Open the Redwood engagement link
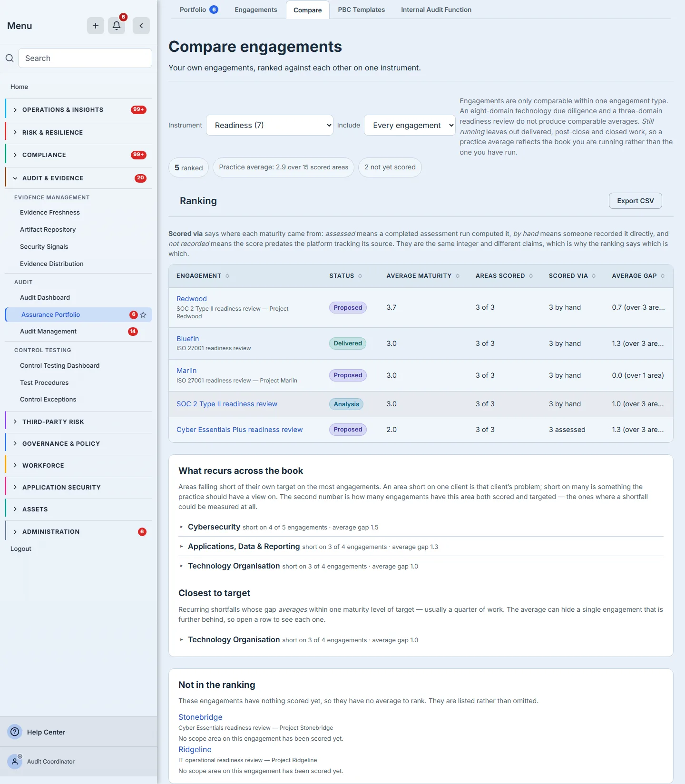The image size is (685, 784). [x=192, y=299]
